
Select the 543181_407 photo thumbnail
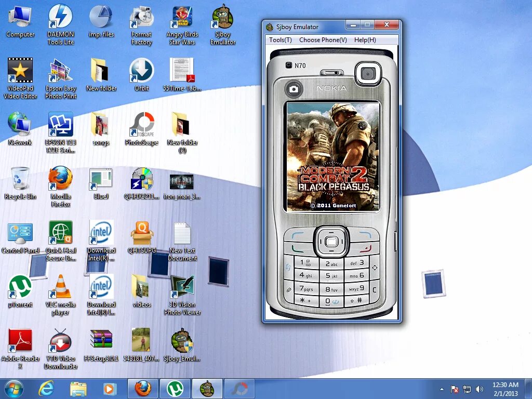[141, 345]
